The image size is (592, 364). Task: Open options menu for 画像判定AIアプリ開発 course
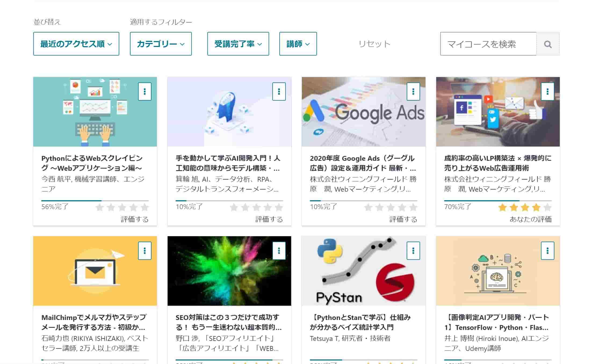[547, 251]
